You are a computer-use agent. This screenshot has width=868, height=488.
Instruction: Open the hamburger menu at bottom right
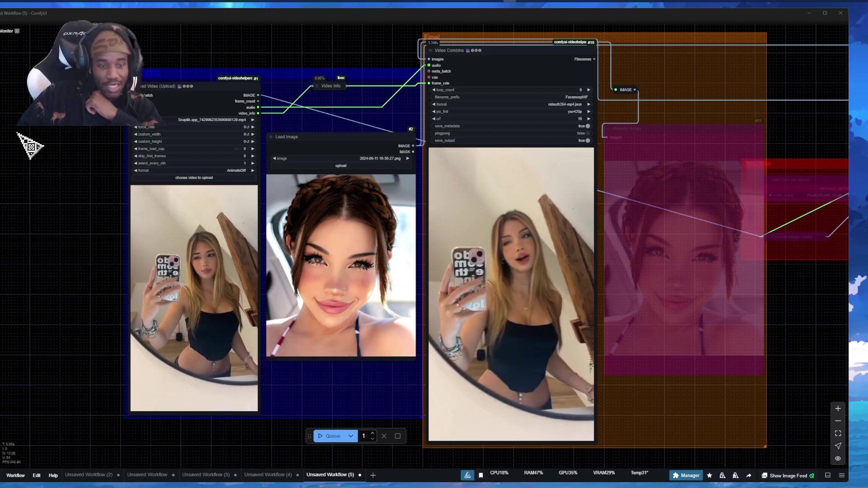coord(842,475)
